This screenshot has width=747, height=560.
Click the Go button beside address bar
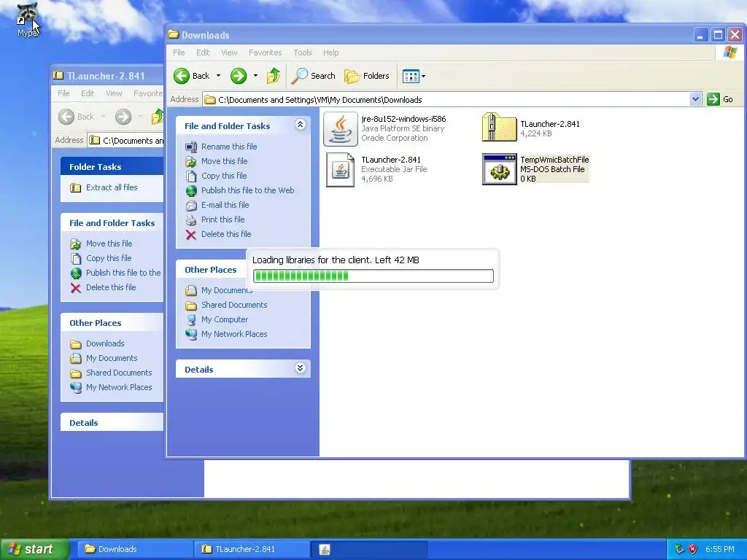pos(720,99)
